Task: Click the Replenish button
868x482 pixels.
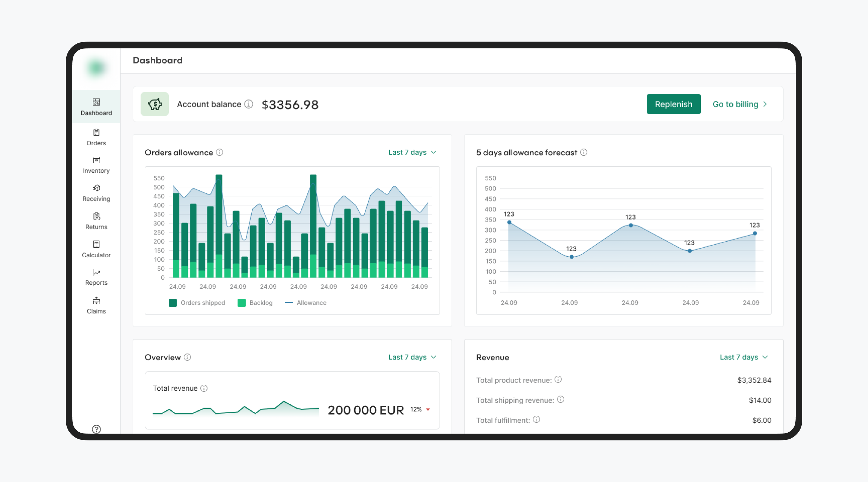Action: 674,104
